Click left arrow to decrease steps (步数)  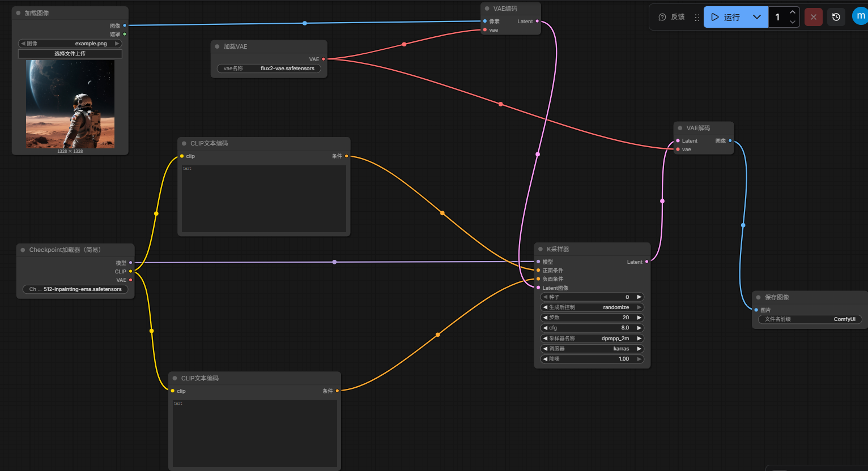point(545,318)
